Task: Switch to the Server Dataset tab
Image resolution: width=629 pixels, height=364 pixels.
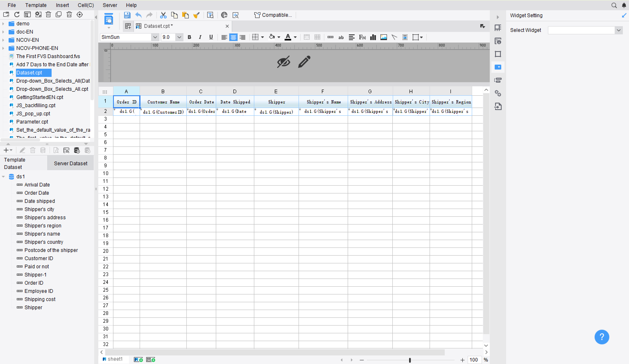Action: (71, 163)
